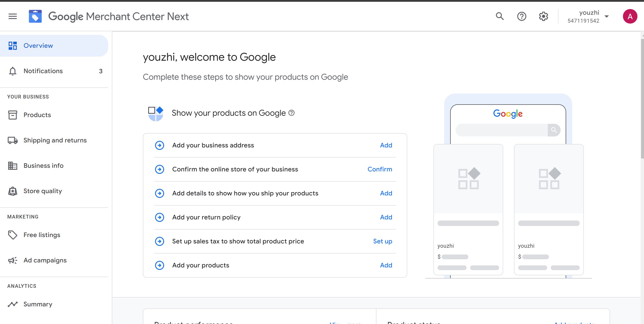Image resolution: width=644 pixels, height=324 pixels.
Task: Click 'Add details to show how you ship' text
Action: (245, 193)
